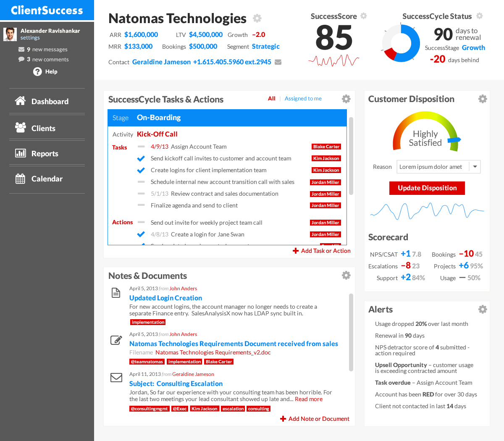This screenshot has height=441, width=504.
Task: Open settings link under user name
Action: click(x=30, y=38)
